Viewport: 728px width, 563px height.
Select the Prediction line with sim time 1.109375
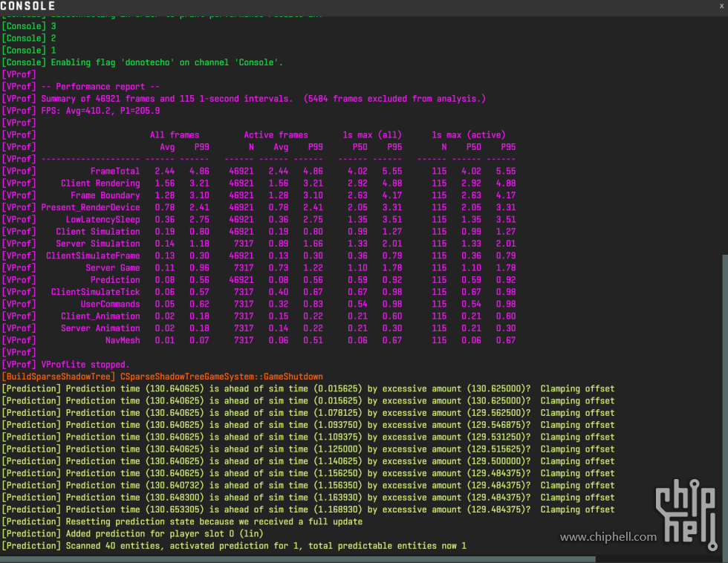(308, 437)
